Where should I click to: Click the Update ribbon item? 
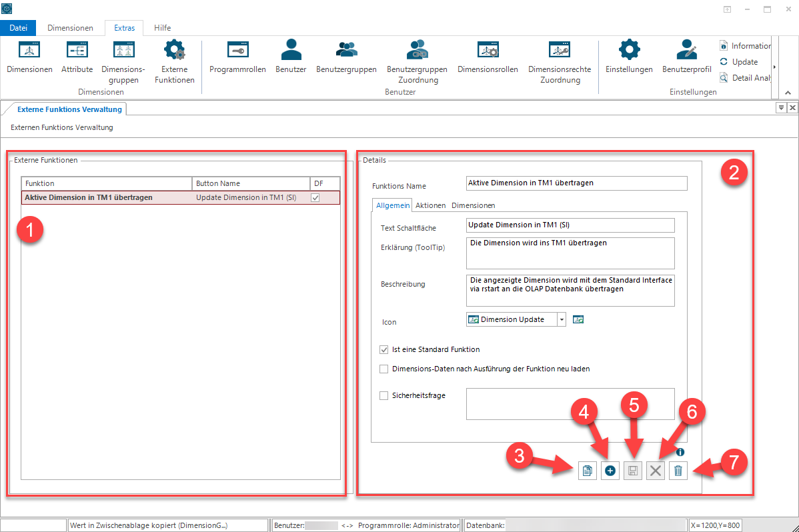coord(739,61)
